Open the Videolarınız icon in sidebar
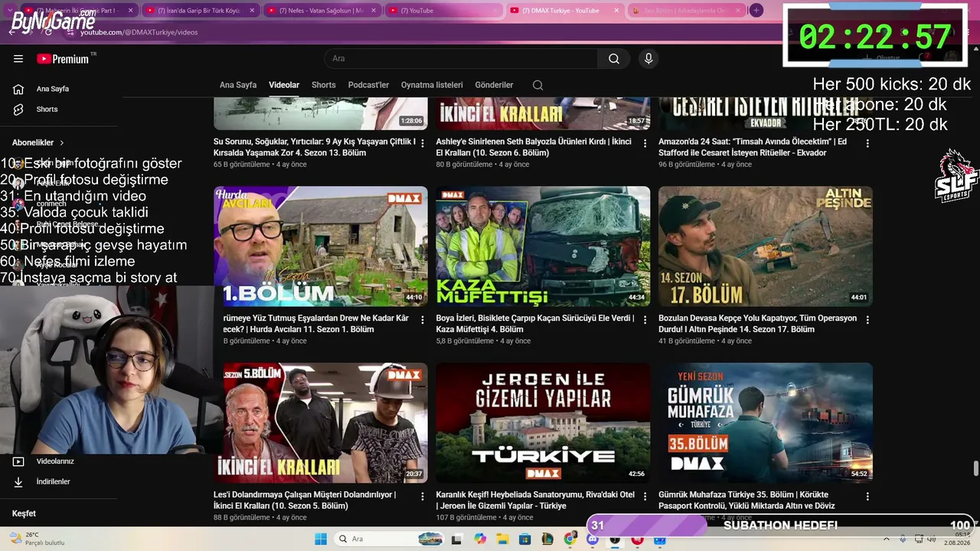980x551 pixels. tap(18, 461)
